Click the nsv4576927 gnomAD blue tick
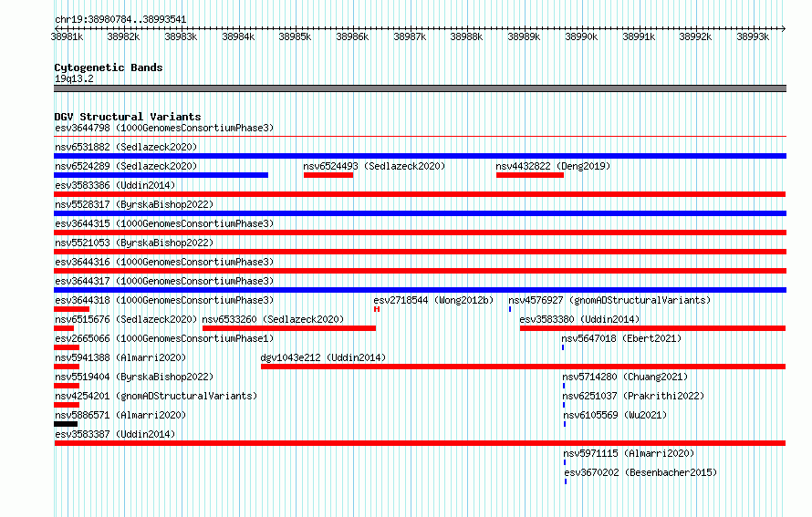 pyautogui.click(x=510, y=309)
